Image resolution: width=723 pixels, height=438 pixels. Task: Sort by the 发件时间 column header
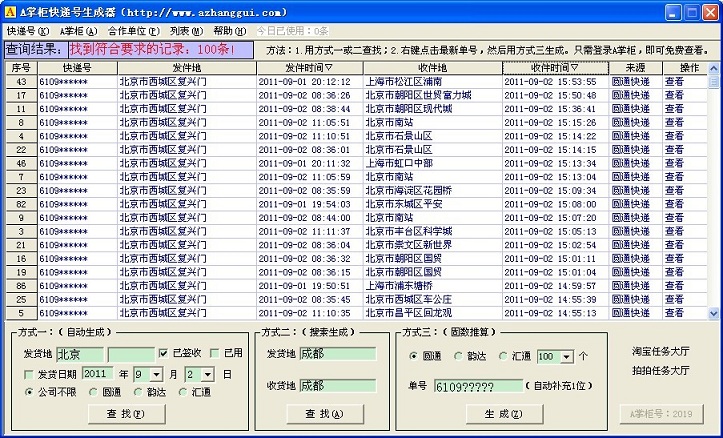[309, 68]
